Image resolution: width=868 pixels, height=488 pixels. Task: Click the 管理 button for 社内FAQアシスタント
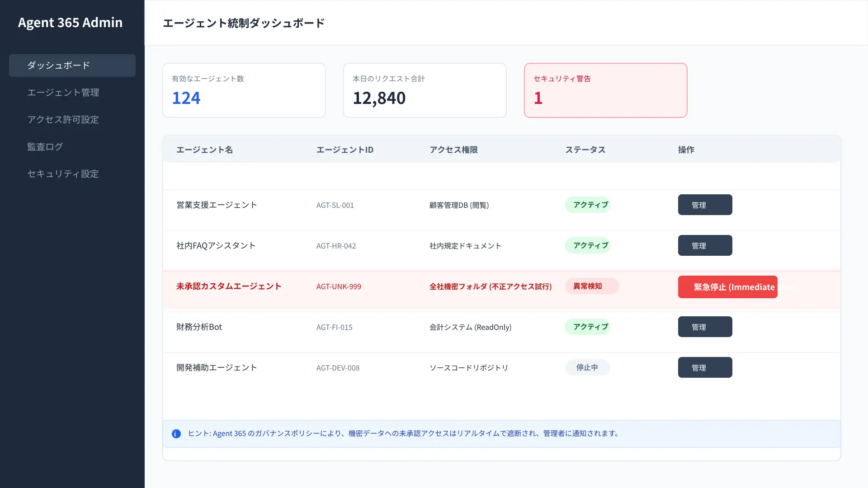tap(705, 245)
